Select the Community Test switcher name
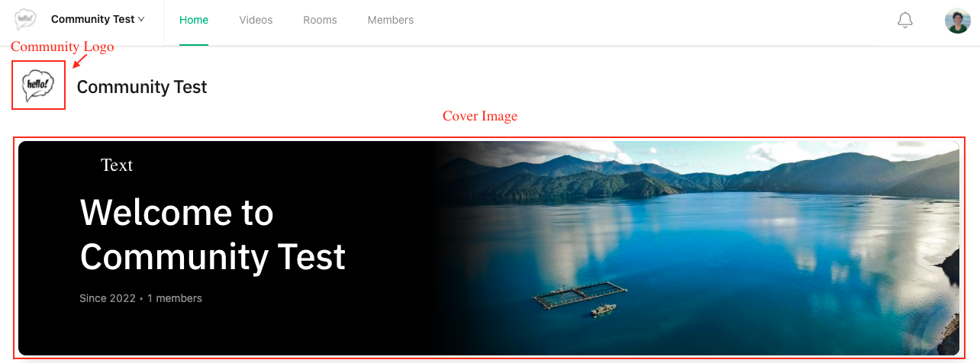 (92, 19)
